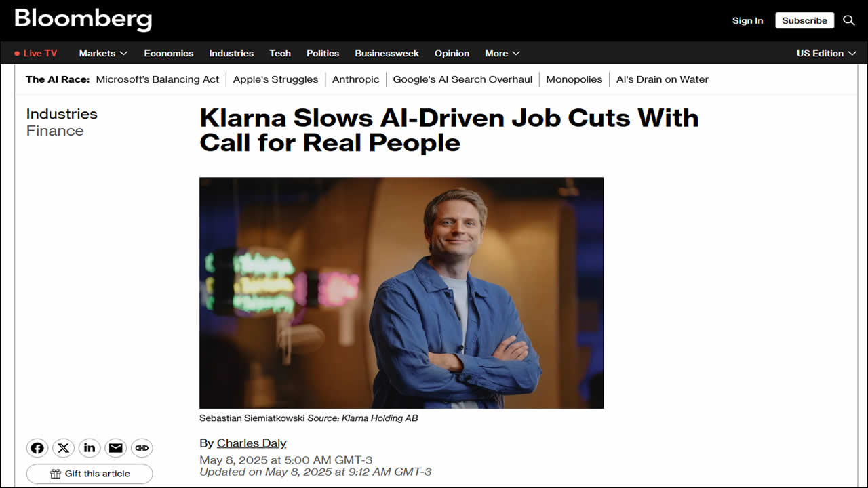Open author Charles Daly's page
Image resolution: width=868 pixels, height=488 pixels.
tap(252, 443)
